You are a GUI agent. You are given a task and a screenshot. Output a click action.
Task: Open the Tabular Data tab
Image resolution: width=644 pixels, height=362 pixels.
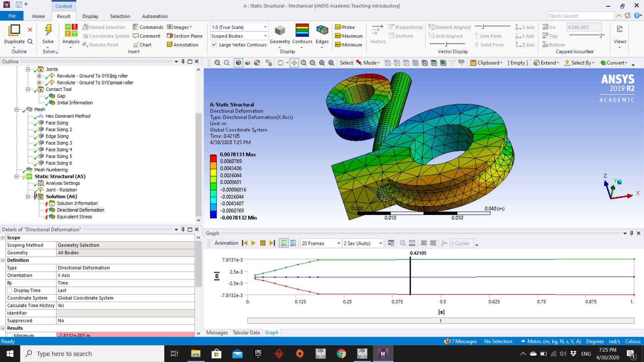[x=246, y=333]
